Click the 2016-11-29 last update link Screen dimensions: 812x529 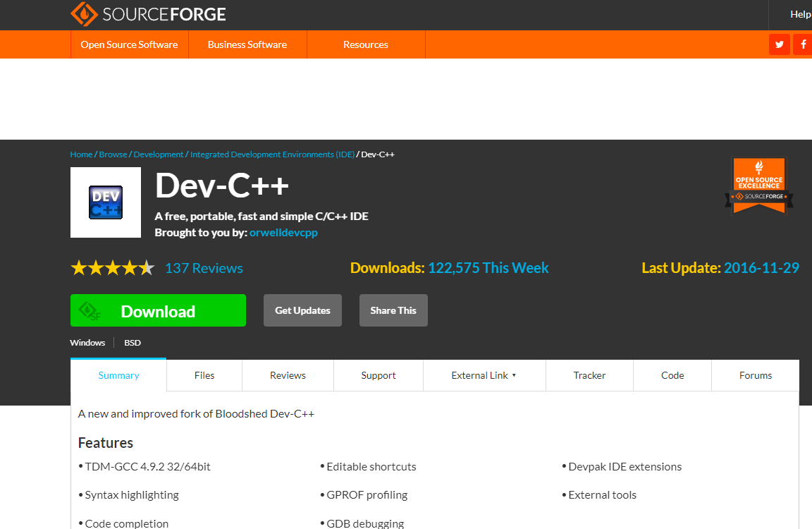[x=761, y=268]
